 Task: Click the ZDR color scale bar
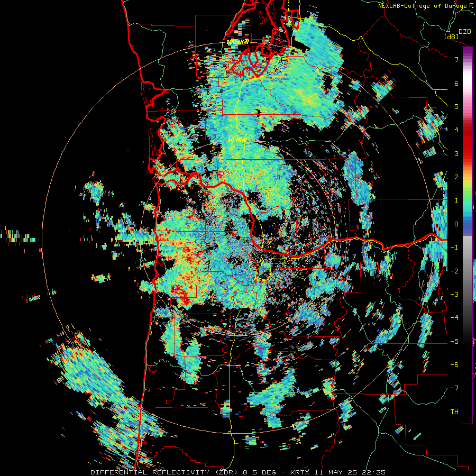coord(467,235)
